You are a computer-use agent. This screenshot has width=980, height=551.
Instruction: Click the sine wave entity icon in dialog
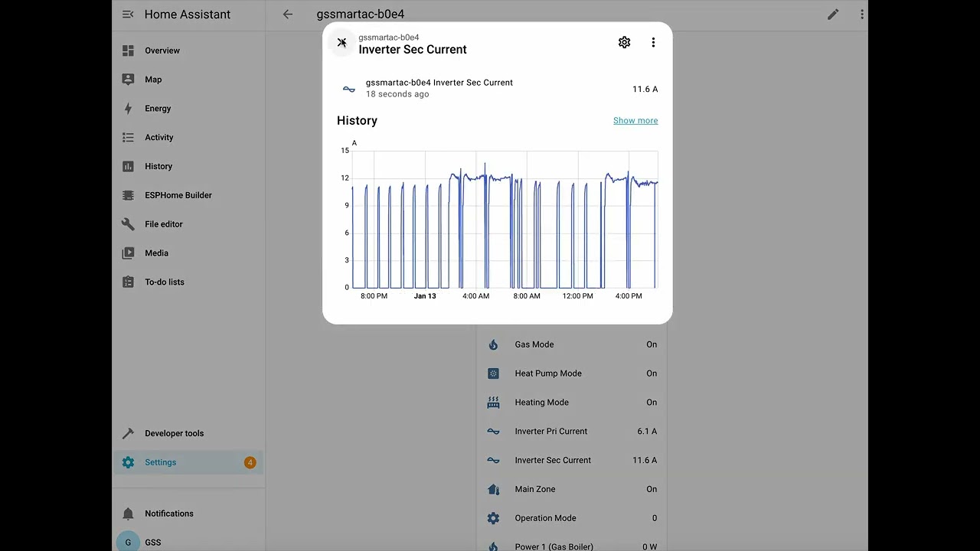click(x=349, y=89)
